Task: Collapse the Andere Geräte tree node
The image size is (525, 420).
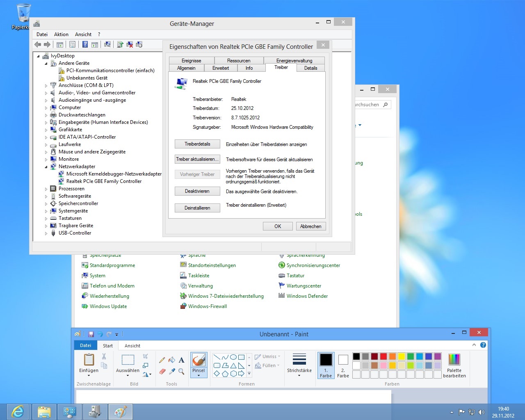Action: 46,64
